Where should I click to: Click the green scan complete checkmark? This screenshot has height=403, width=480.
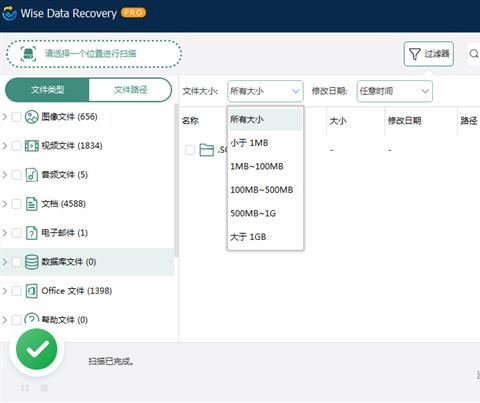pyautogui.click(x=37, y=349)
